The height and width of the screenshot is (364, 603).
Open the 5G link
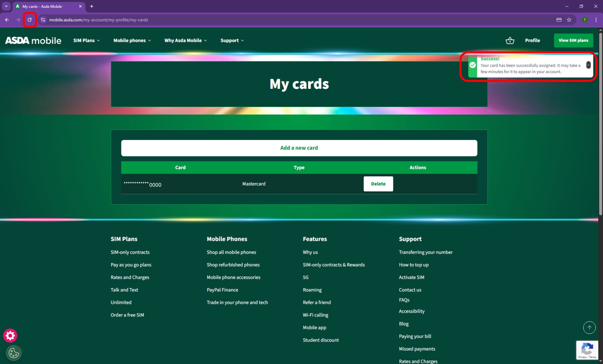[306, 277]
